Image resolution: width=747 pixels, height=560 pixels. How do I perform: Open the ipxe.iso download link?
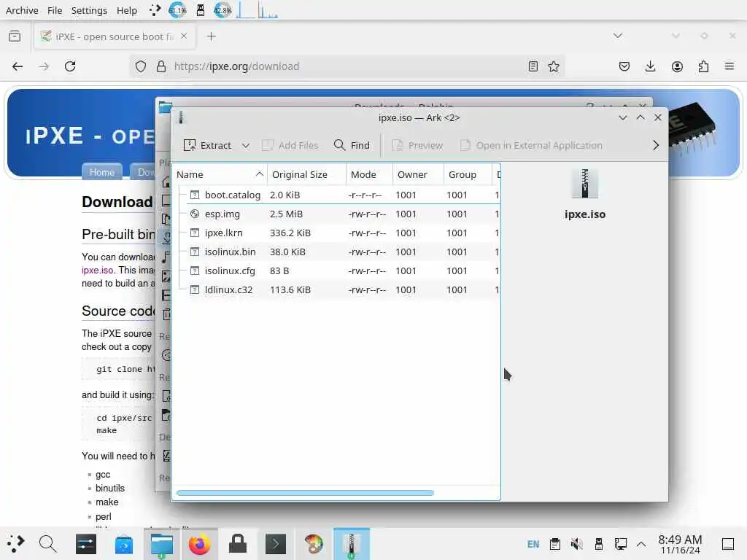click(x=98, y=270)
